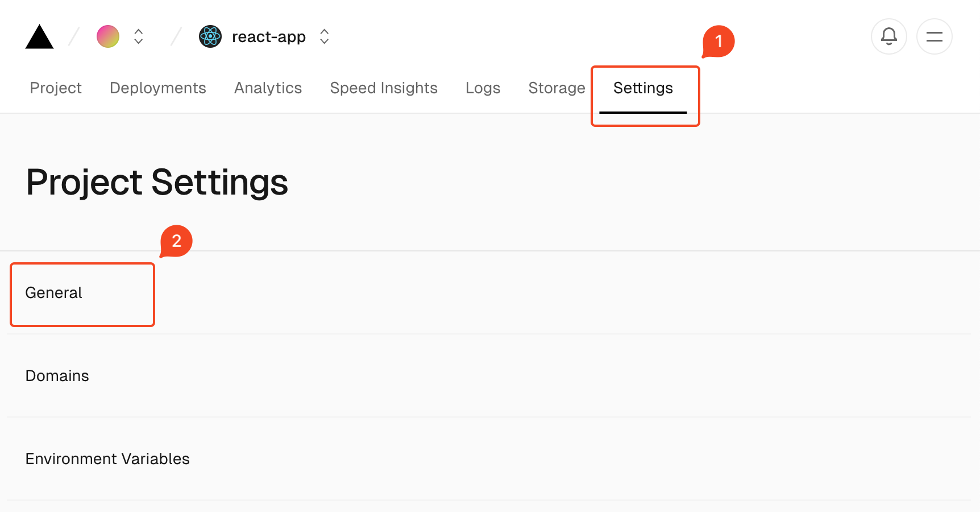Click the Project Settings heading
The width and height of the screenshot is (980, 512).
157,182
